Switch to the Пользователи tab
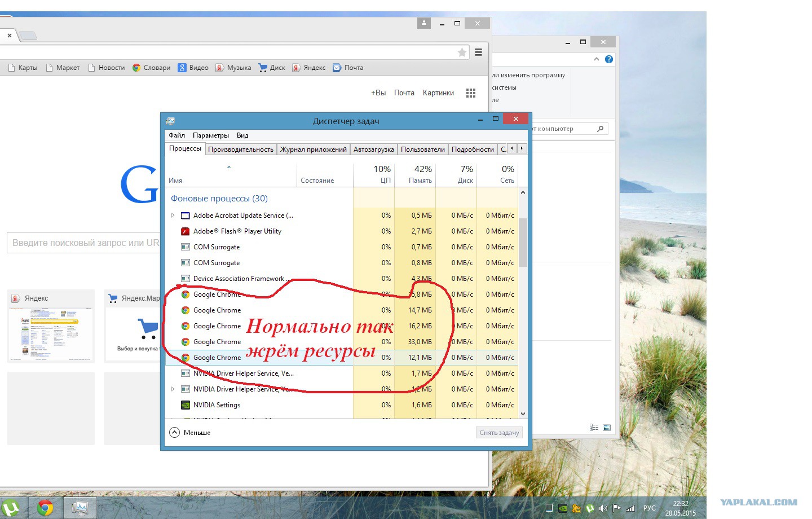Image resolution: width=812 pixels, height=519 pixels. [x=423, y=149]
